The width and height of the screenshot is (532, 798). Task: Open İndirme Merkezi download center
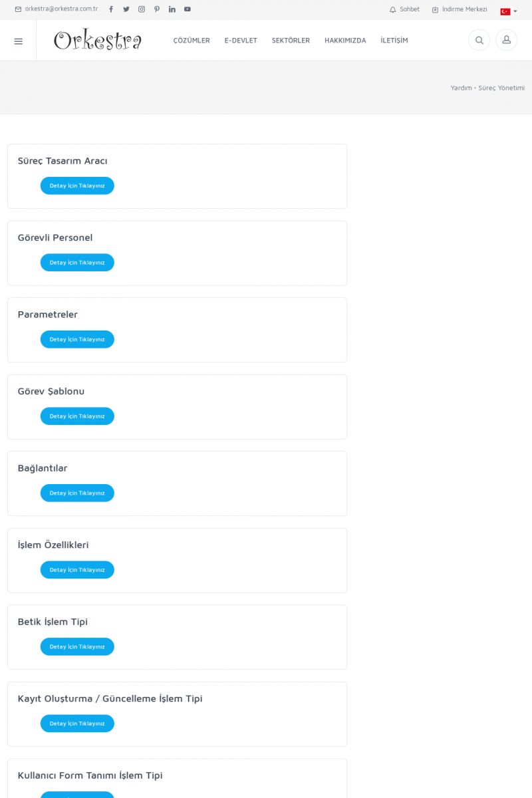point(460,9)
